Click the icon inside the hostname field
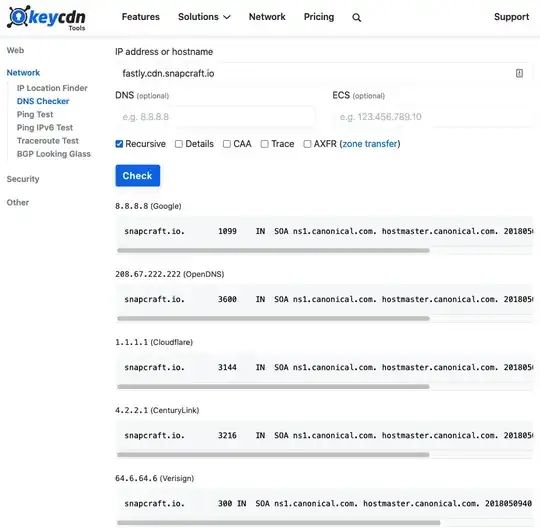The width and height of the screenshot is (540, 528). pyautogui.click(x=519, y=73)
